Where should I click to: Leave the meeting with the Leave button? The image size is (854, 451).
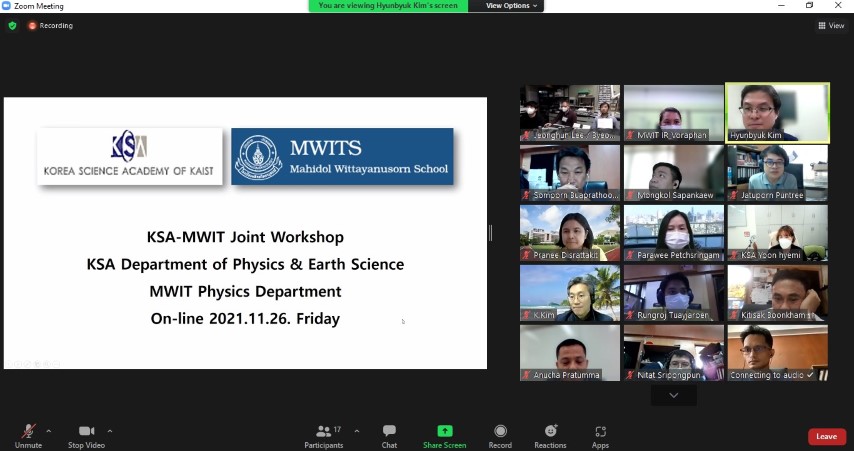(826, 436)
